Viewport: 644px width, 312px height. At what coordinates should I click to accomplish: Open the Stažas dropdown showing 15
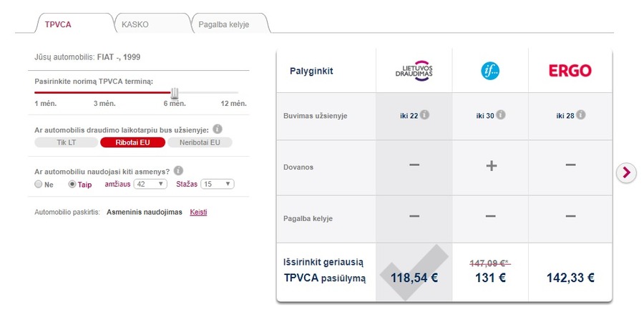[x=218, y=184]
